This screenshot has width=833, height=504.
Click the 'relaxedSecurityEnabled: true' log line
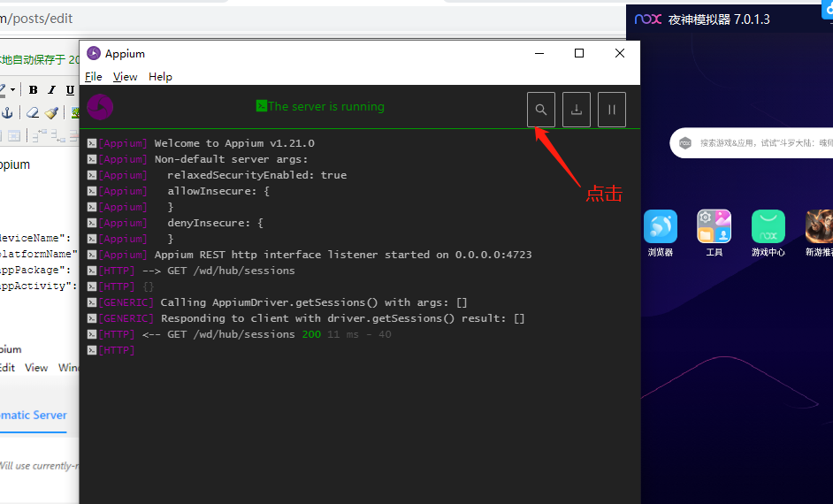pyautogui.click(x=256, y=175)
